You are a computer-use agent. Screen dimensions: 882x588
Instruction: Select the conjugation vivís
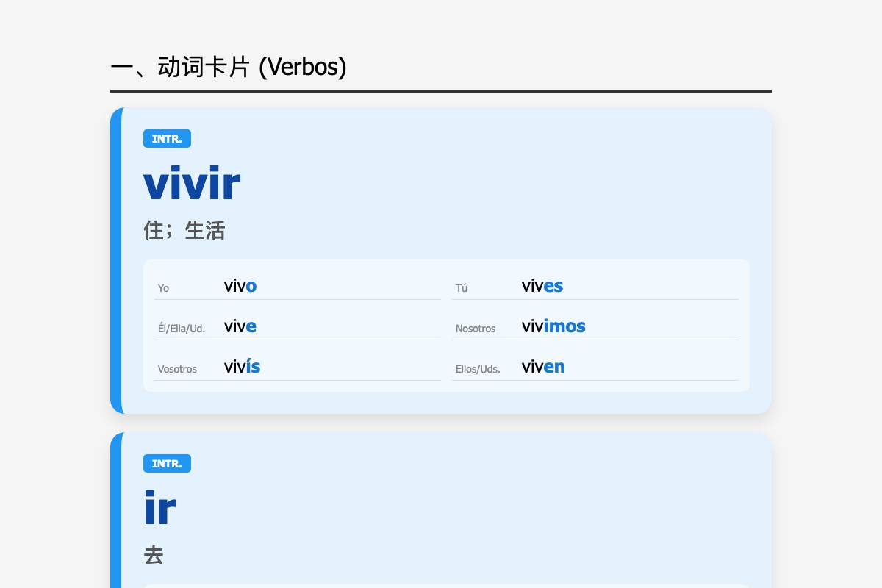(243, 367)
